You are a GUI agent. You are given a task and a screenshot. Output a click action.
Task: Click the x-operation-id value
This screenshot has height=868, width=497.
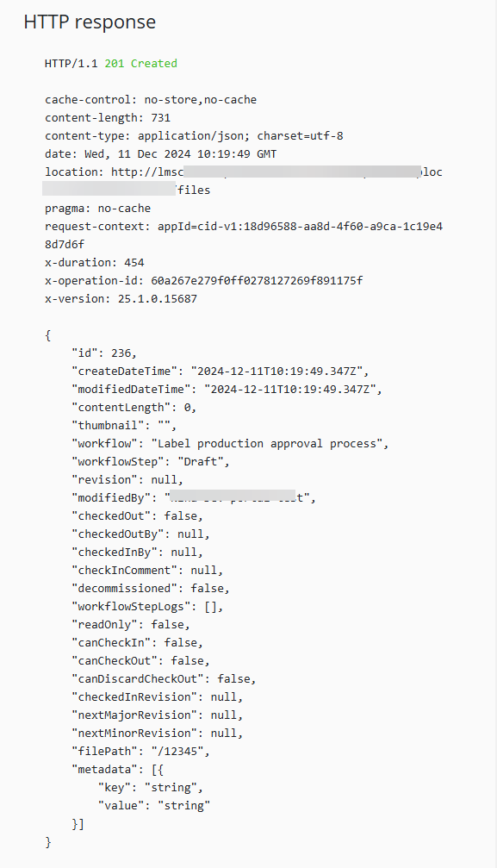click(x=257, y=281)
